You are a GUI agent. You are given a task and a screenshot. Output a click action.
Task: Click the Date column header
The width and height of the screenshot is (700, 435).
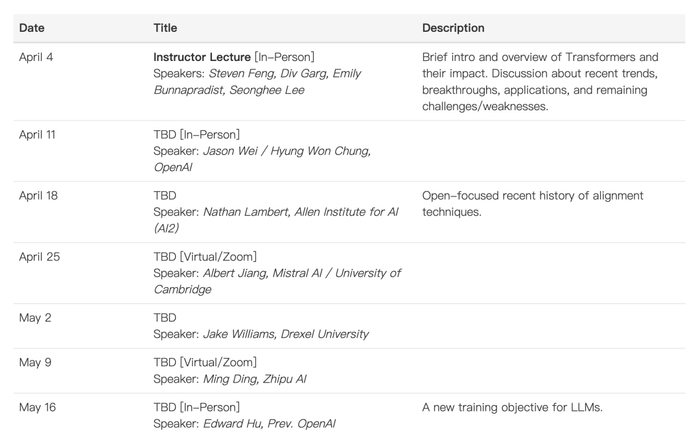(32, 28)
